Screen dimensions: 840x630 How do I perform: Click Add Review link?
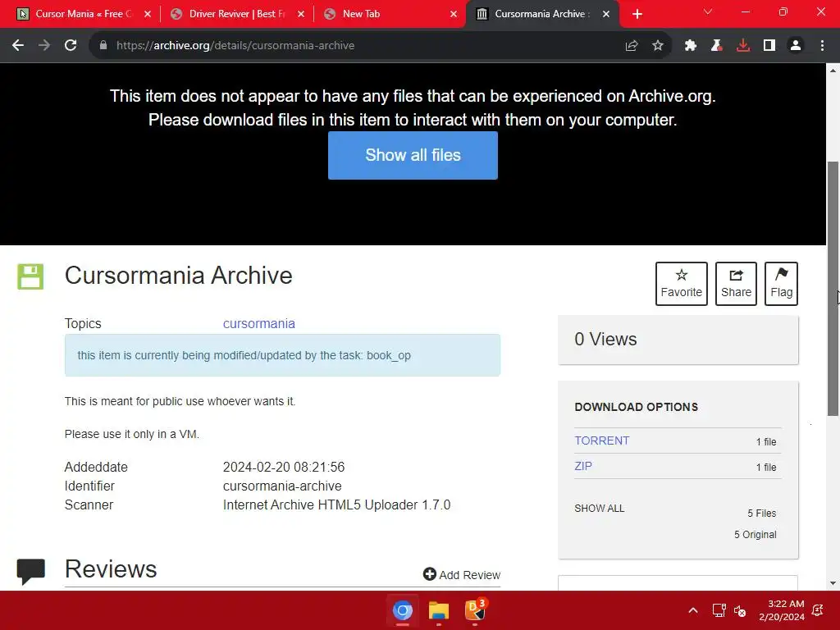click(x=462, y=575)
